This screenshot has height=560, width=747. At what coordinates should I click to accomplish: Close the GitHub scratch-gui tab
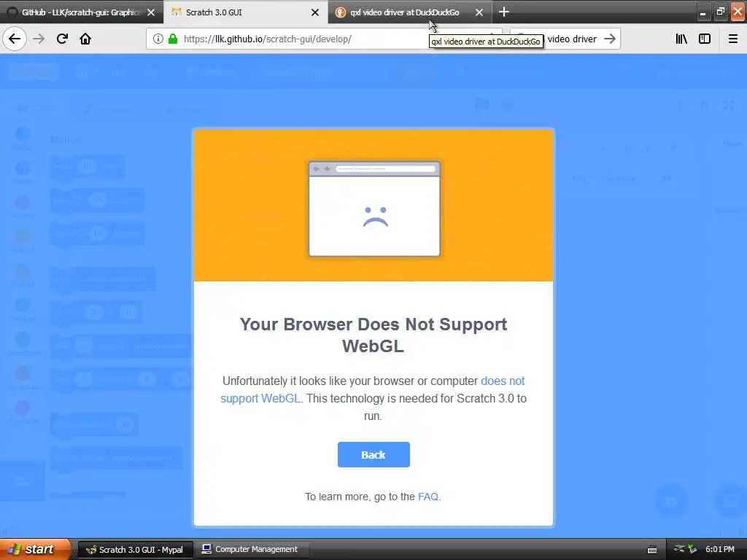[x=151, y=12]
